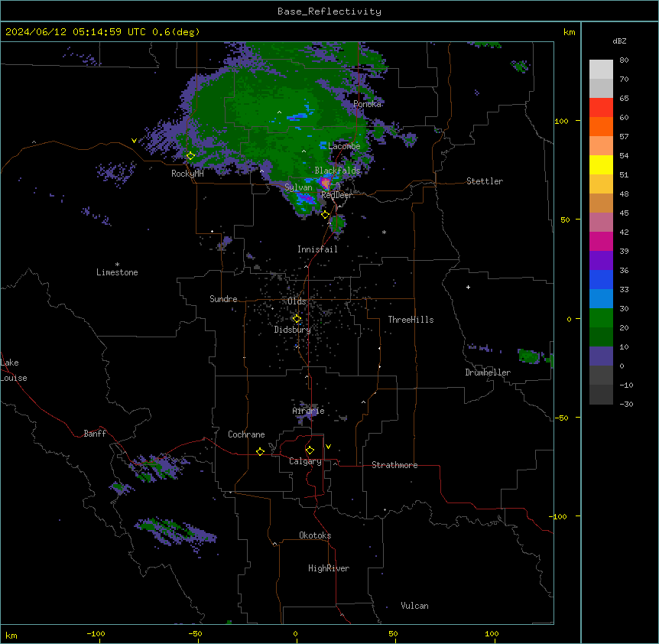Click the 100 tick on the bottom axis
The image size is (659, 644).
[492, 634]
